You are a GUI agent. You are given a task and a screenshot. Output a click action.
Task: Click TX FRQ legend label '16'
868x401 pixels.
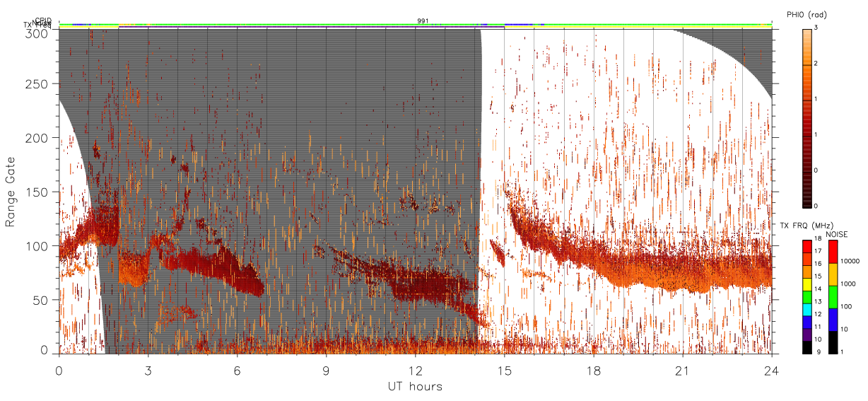tap(819, 264)
